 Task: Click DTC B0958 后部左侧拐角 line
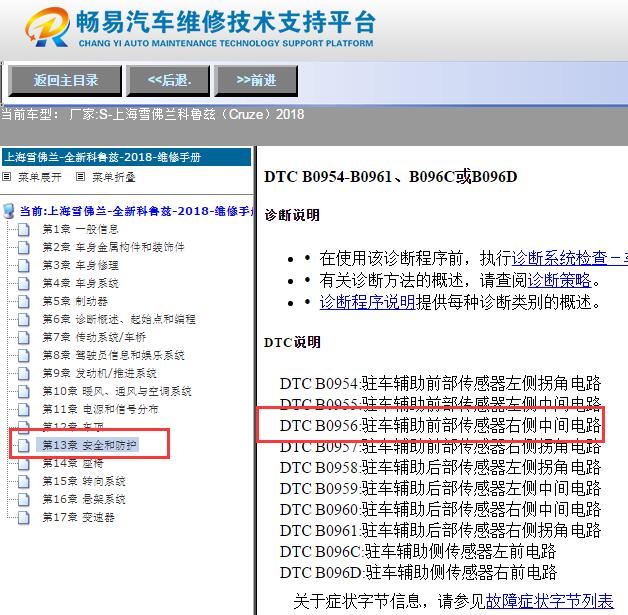click(x=440, y=467)
